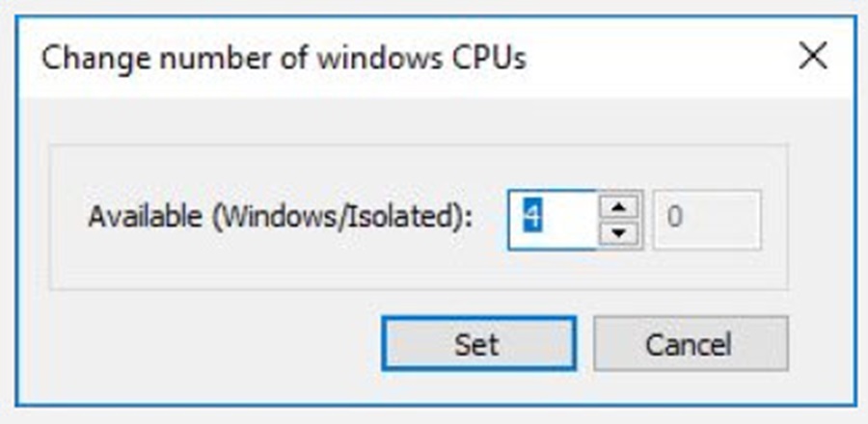The height and width of the screenshot is (424, 868).
Task: Click the word Change in the title
Action: point(85,58)
